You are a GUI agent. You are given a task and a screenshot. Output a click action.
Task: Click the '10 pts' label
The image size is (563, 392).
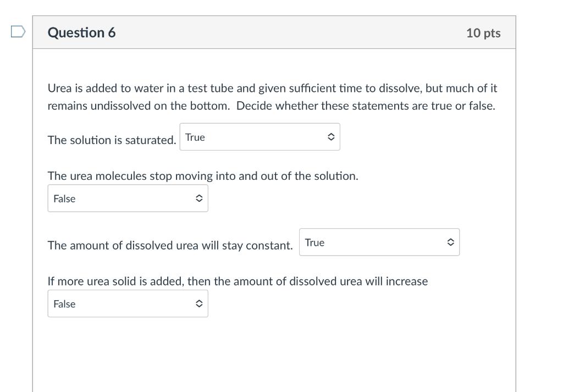click(483, 33)
